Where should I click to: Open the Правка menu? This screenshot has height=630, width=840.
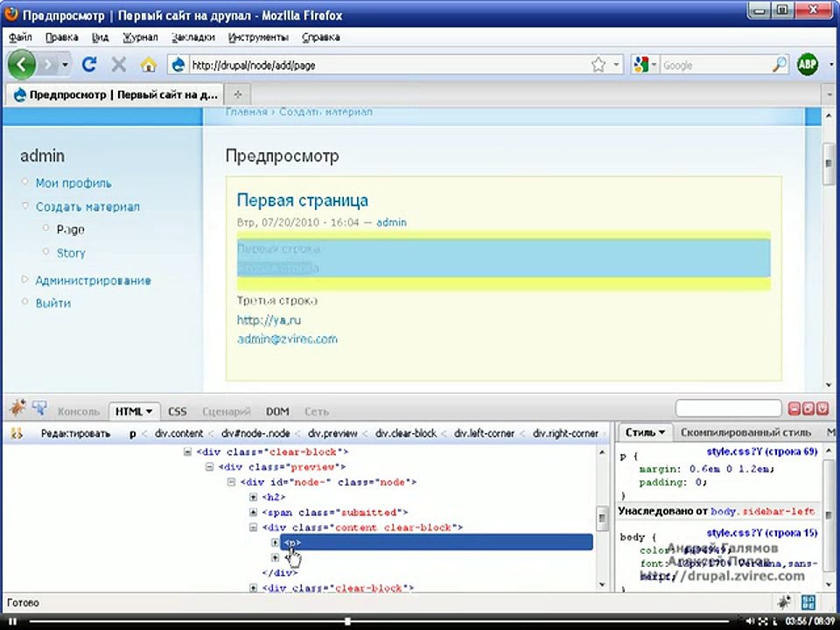[x=61, y=37]
